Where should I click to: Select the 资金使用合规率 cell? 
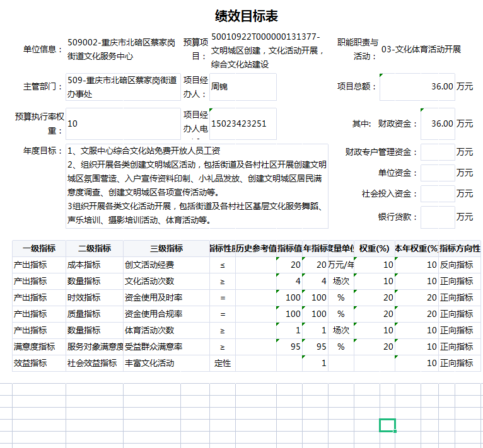click(166, 314)
